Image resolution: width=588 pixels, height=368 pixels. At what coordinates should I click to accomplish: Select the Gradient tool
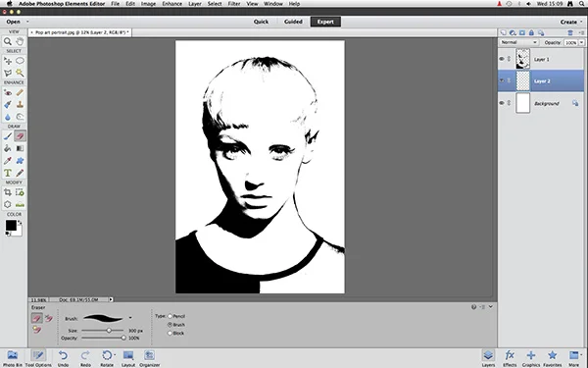click(x=20, y=149)
